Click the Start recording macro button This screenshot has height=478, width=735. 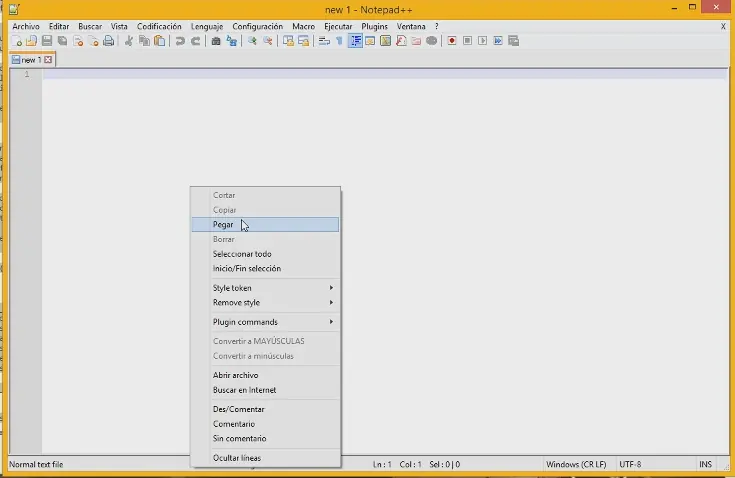451,41
